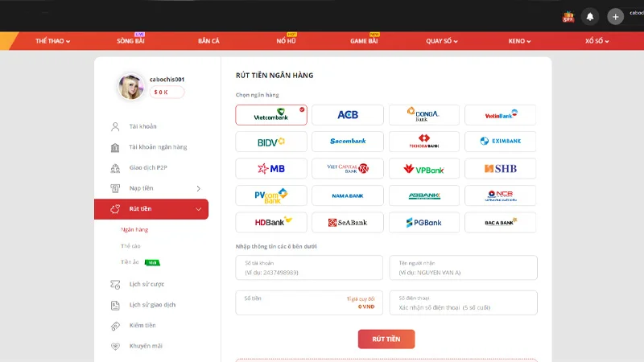Collapse the Rút tiền sidebar menu
Viewport: 644px width, 362px height.
coord(151,209)
